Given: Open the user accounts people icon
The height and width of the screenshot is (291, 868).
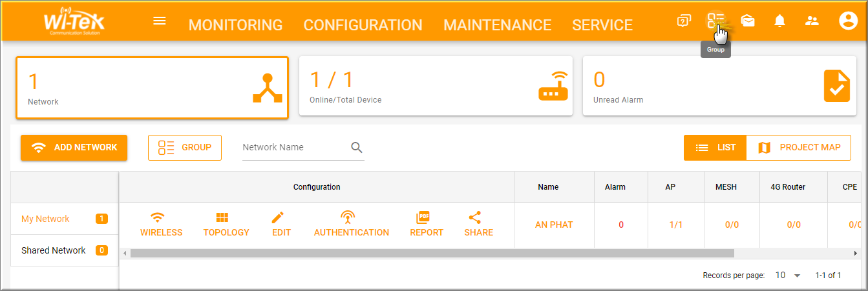Looking at the screenshot, I should click(x=812, y=21).
